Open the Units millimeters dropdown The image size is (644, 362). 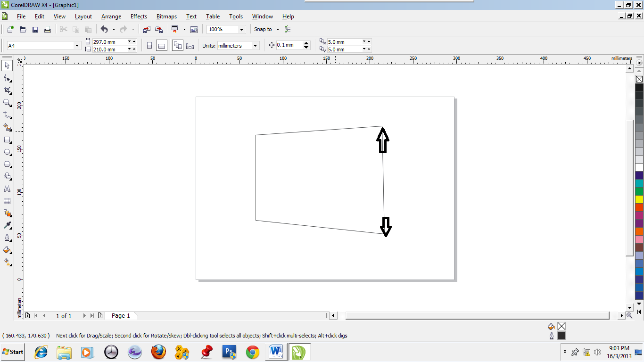tap(254, 45)
